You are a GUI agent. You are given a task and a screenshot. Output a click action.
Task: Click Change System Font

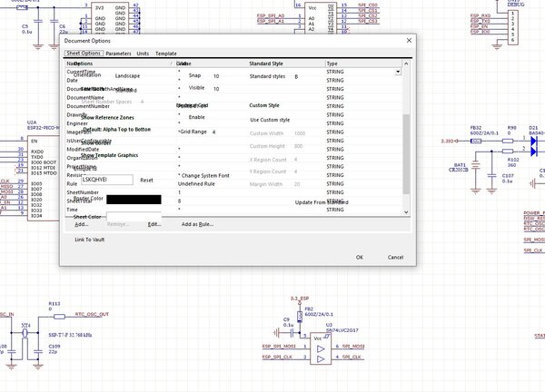pos(205,176)
